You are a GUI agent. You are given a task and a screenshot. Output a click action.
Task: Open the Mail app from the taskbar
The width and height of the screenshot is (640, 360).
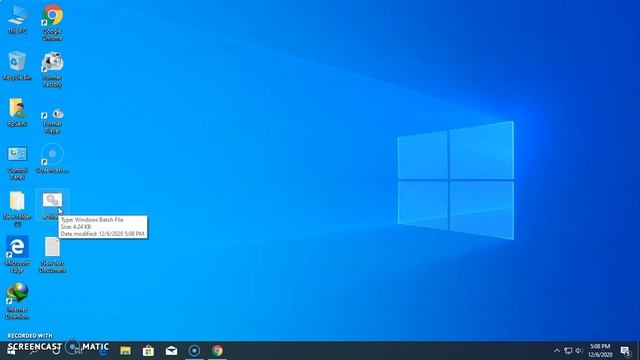tap(171, 351)
